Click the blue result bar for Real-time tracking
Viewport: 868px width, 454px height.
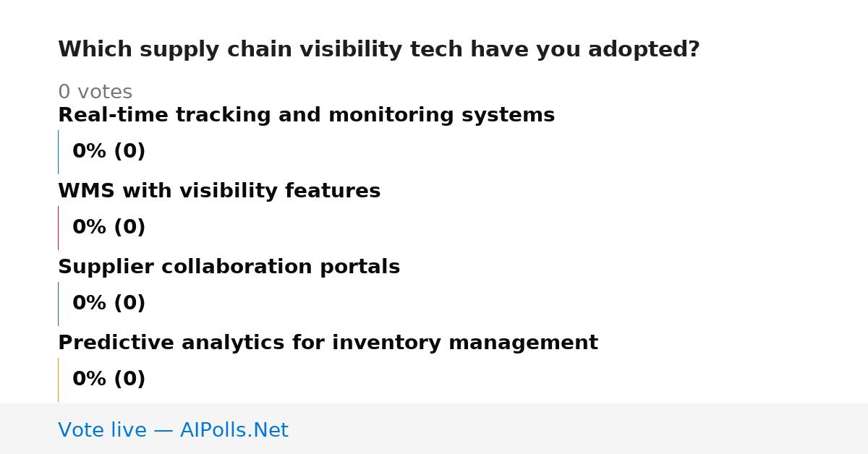tap(58, 152)
